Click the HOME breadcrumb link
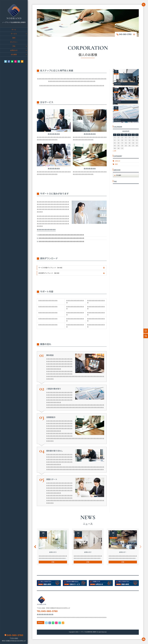 [41, 35]
